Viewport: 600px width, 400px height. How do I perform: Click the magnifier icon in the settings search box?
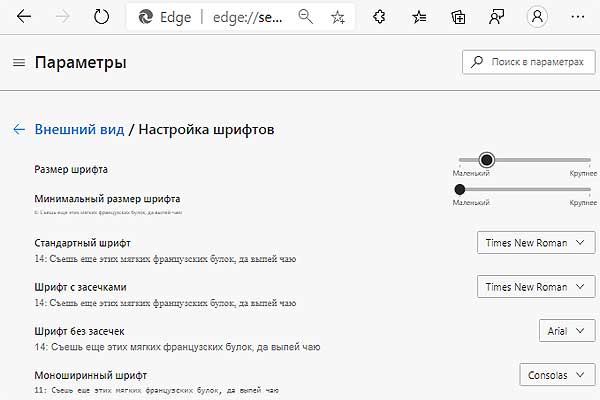(x=477, y=62)
